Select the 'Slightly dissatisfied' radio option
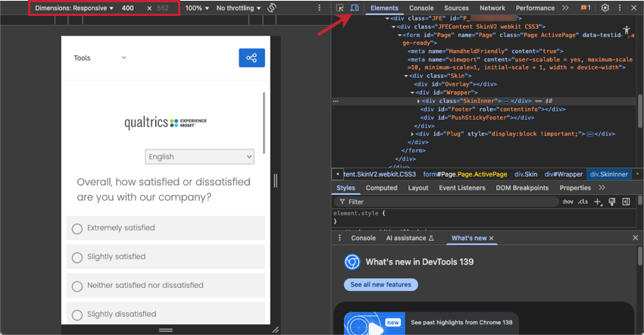The width and height of the screenshot is (644, 335). 77,315
